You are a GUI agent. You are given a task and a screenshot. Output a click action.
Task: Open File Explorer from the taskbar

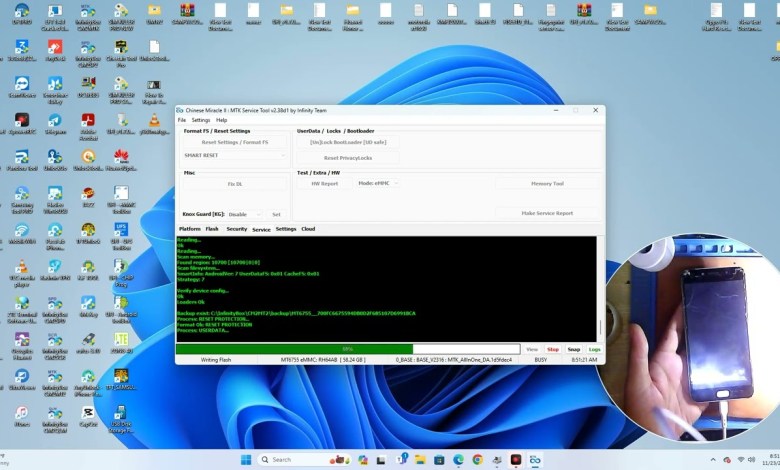[420, 459]
